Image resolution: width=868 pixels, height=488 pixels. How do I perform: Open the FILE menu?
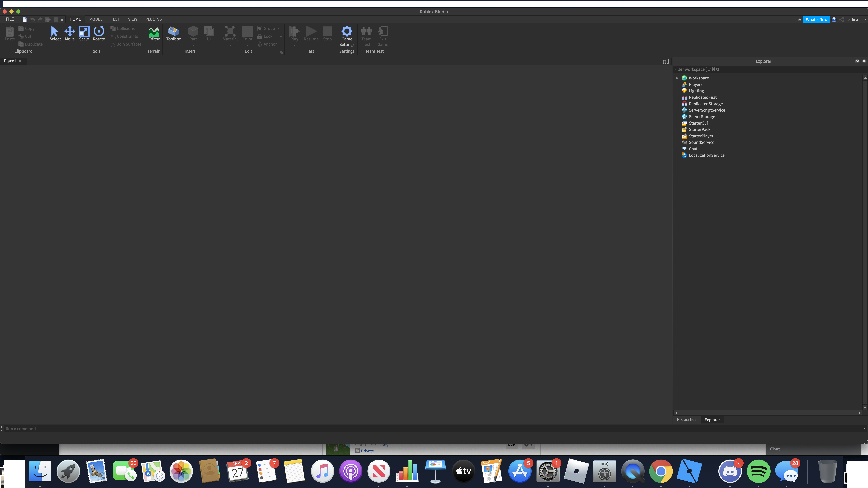click(10, 19)
